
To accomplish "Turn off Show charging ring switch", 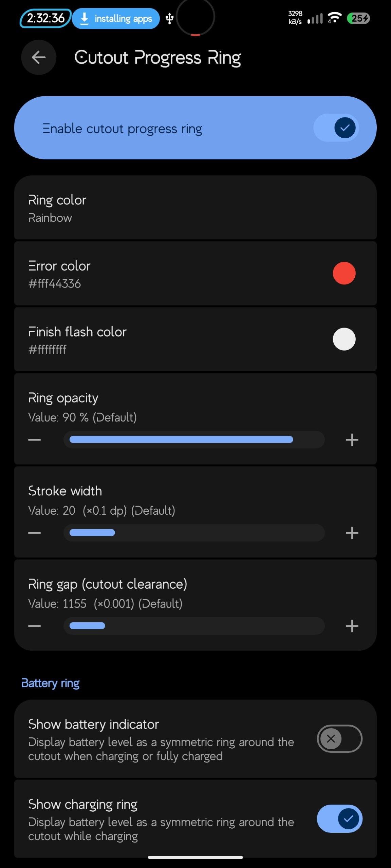I will pos(339,818).
